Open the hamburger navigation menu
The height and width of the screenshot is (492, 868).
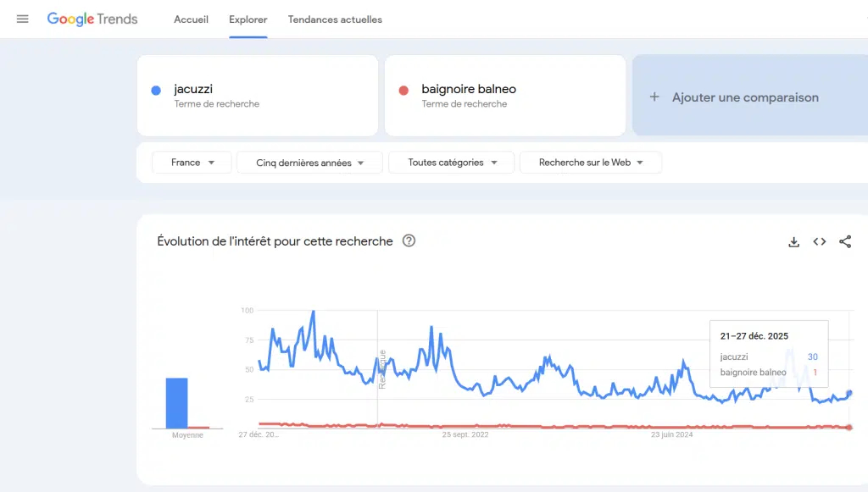pyautogui.click(x=22, y=19)
